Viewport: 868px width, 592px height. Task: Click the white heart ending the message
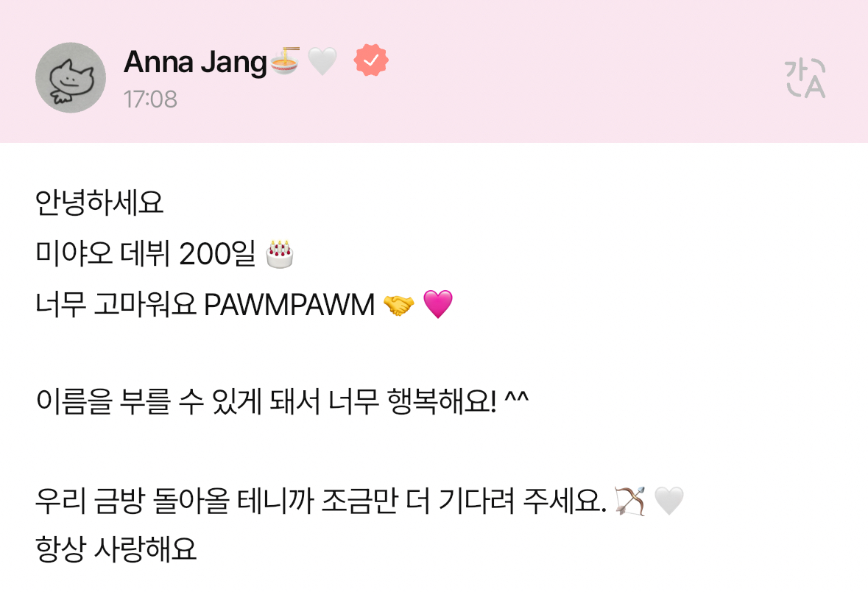point(669,501)
